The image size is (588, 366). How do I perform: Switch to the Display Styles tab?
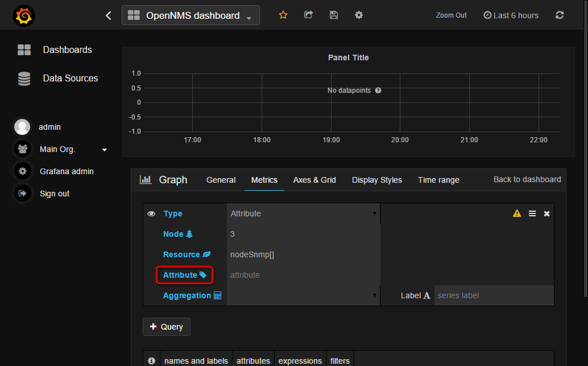coord(377,180)
